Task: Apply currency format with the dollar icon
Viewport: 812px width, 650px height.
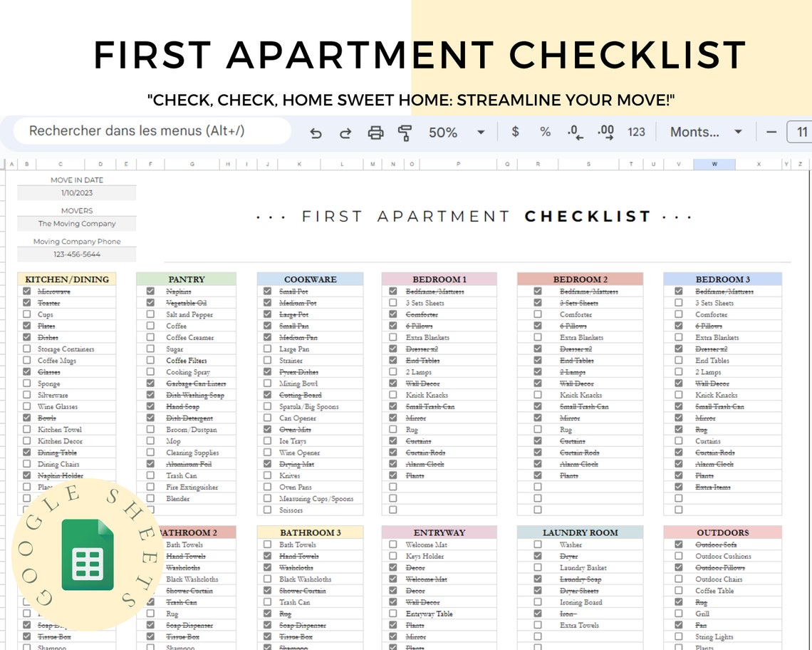Action: click(514, 132)
